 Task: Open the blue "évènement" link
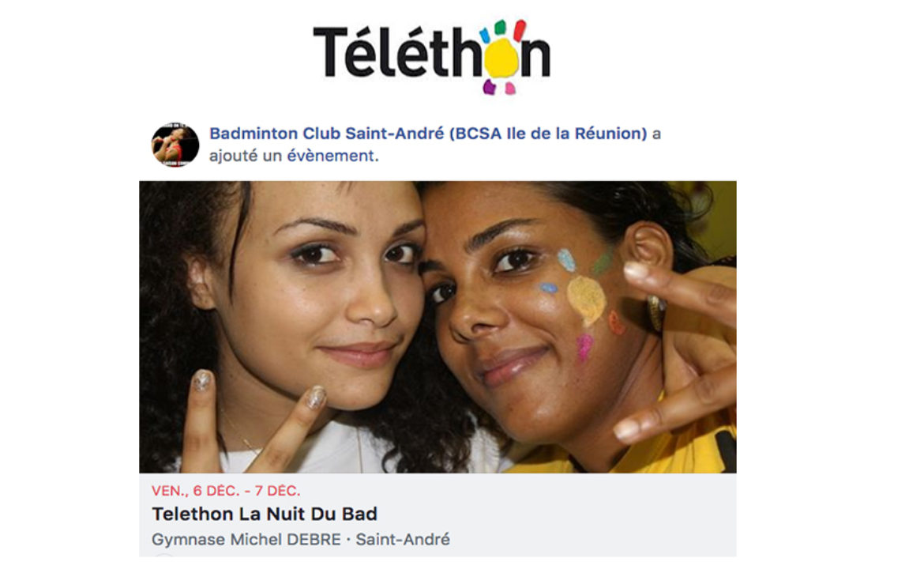(331, 156)
